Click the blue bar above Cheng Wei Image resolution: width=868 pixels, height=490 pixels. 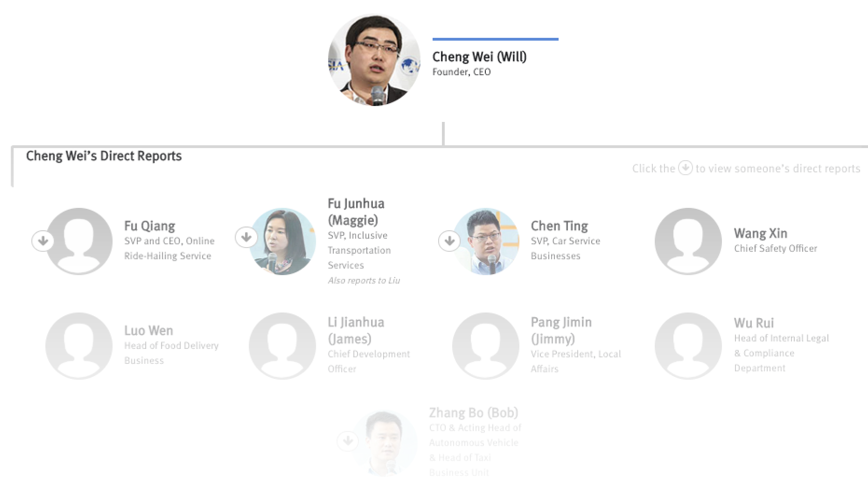tap(495, 39)
